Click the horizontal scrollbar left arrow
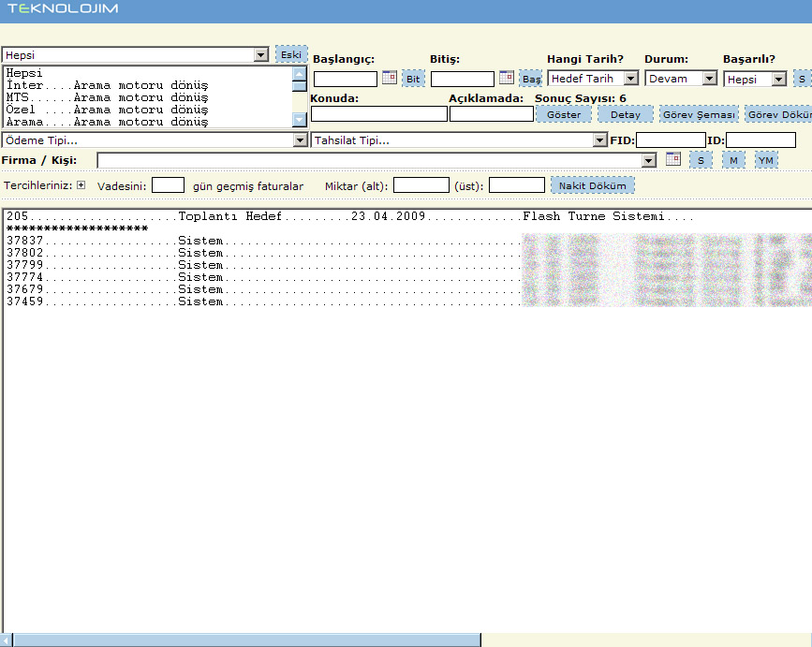Image resolution: width=812 pixels, height=647 pixels. pos(7,640)
